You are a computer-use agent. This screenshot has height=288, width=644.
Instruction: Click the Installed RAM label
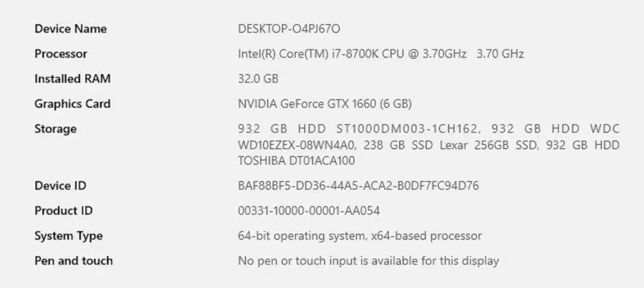pos(72,79)
